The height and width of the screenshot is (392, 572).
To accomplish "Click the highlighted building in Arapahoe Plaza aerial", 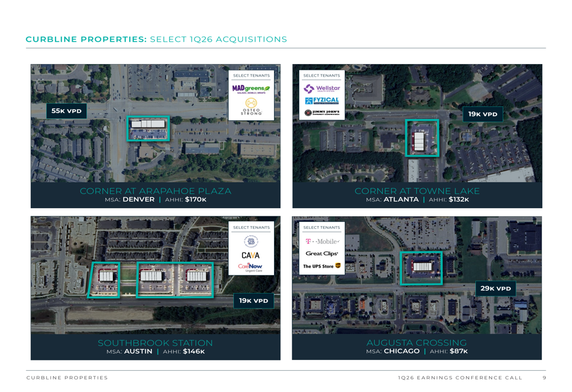I will 148,129.
